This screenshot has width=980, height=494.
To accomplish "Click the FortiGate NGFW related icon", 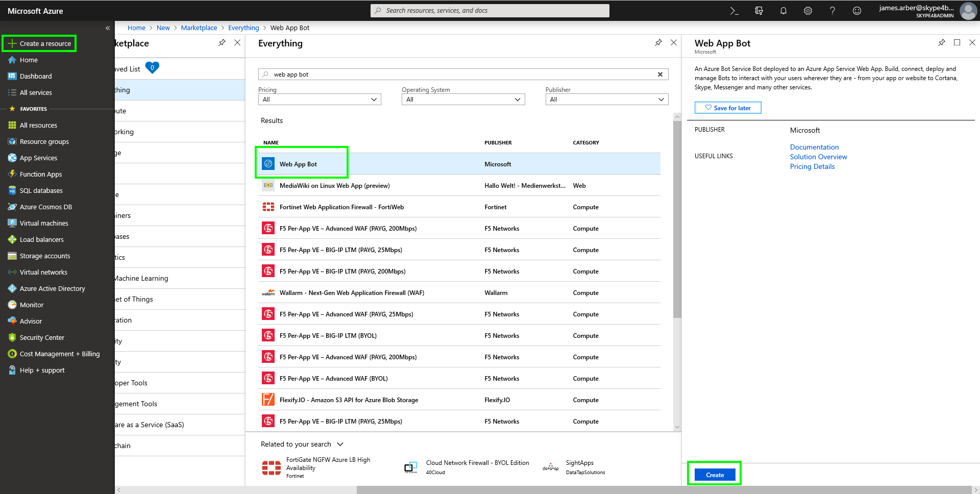I will (x=271, y=468).
